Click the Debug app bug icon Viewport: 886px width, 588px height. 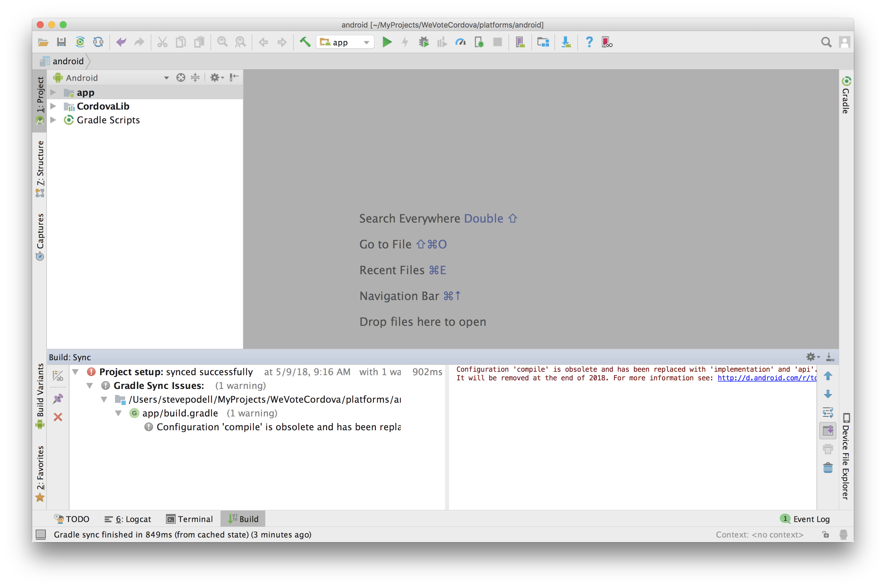424,42
